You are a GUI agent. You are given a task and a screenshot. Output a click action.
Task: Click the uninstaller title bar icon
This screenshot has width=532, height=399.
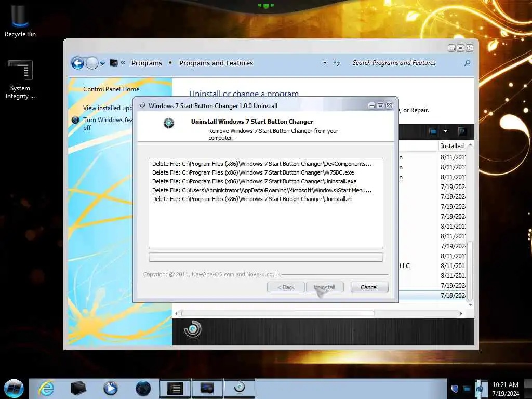pos(142,105)
